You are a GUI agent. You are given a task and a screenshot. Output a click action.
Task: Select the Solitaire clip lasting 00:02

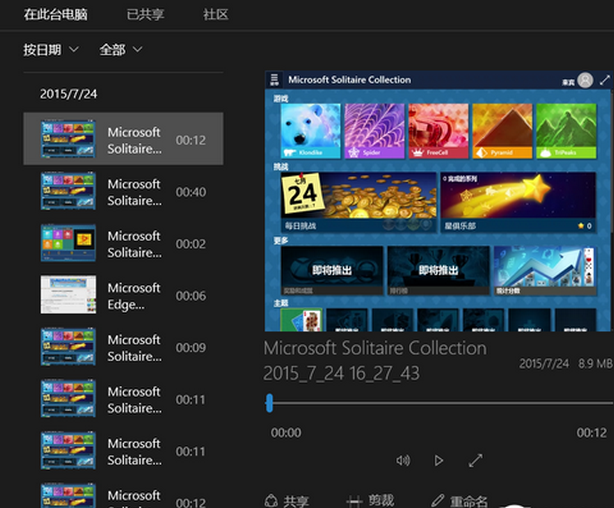[x=123, y=244]
